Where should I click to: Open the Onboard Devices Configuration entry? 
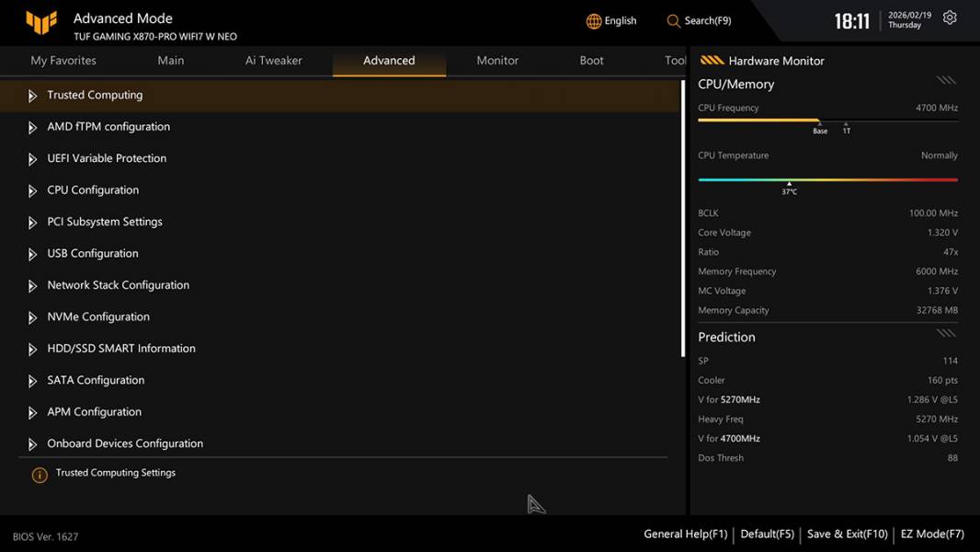(125, 443)
